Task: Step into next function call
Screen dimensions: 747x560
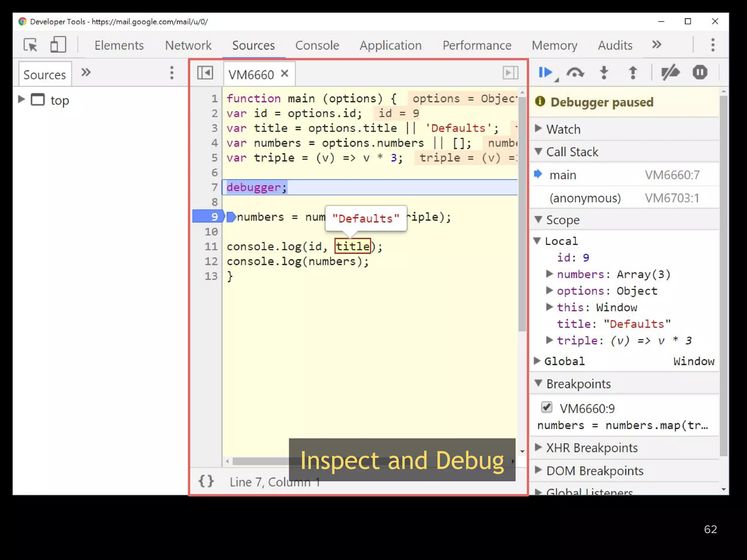Action: pyautogui.click(x=604, y=73)
